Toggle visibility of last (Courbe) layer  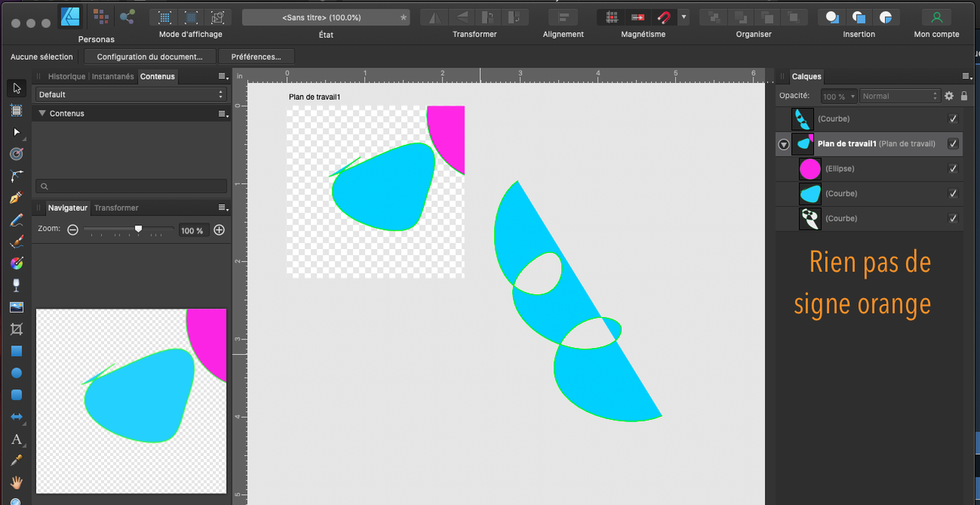point(953,218)
